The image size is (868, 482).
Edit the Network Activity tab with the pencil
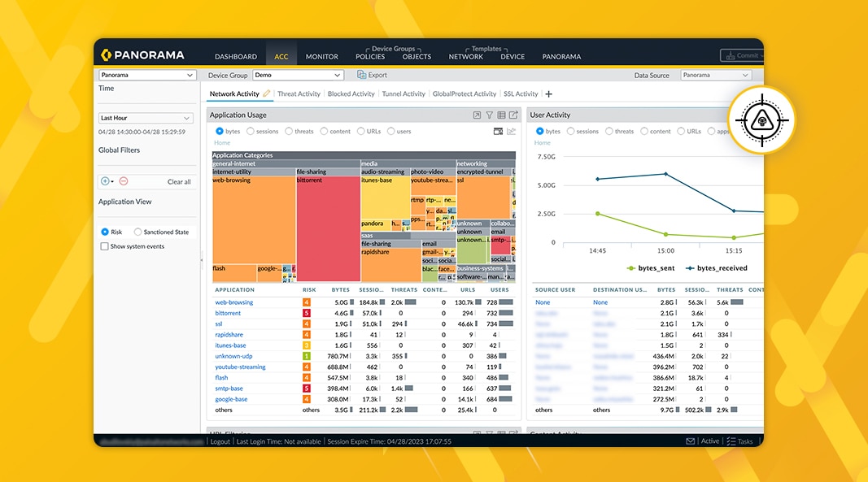(x=266, y=93)
